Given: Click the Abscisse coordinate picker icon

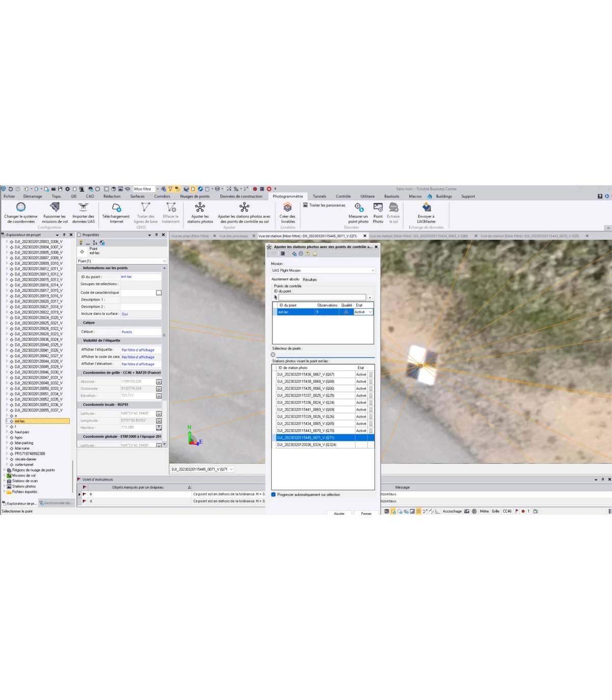Looking at the screenshot, I should coord(159,382).
